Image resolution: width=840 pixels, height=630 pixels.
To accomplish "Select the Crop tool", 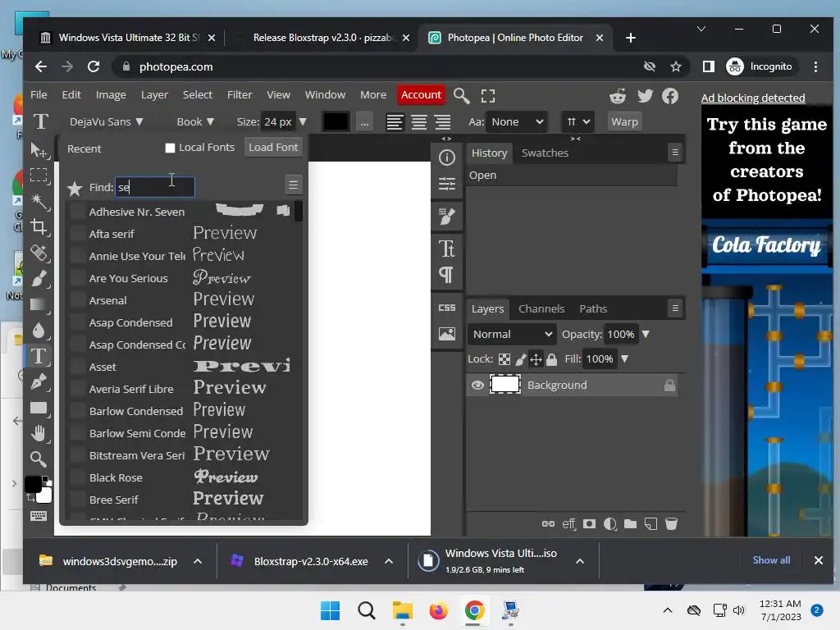I will [x=39, y=226].
